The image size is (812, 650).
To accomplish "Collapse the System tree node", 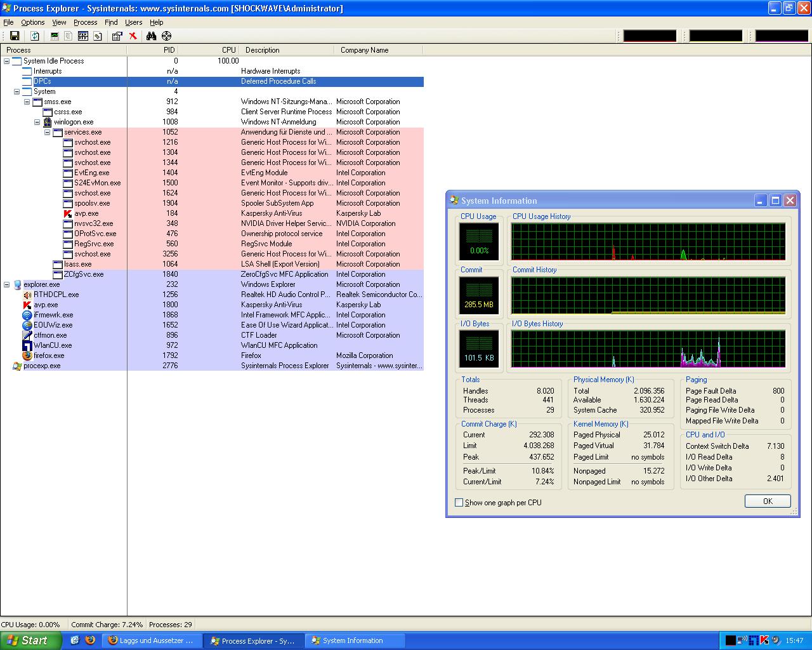I will (17, 91).
